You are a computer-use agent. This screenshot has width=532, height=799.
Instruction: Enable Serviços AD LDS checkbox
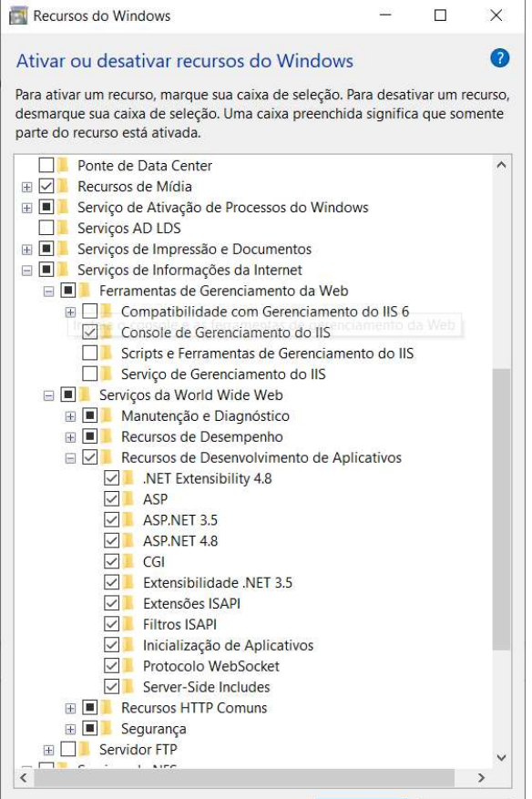point(46,228)
